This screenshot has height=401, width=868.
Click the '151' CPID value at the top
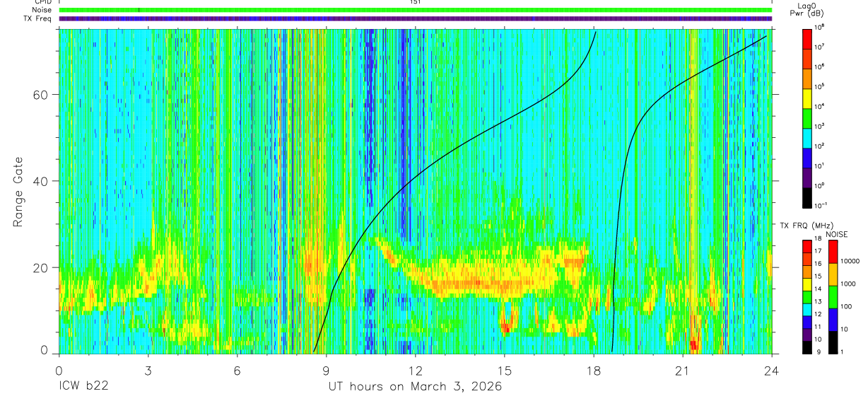pos(416,2)
